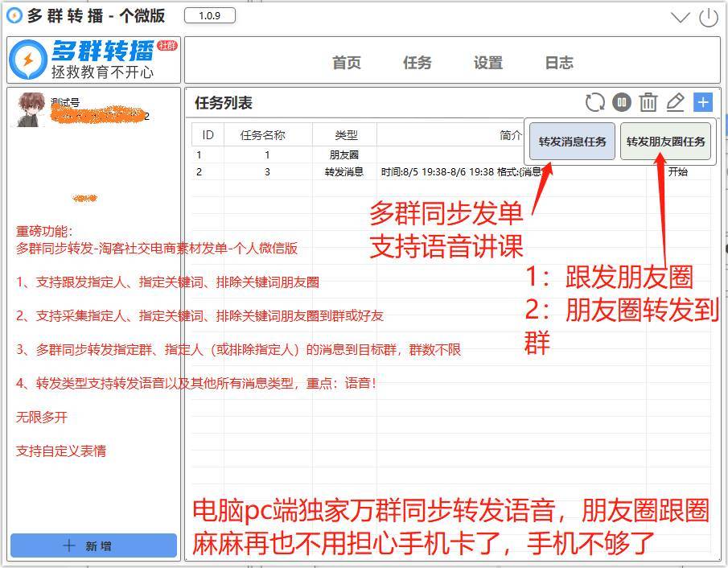Click the 类型 column header

pos(346,135)
